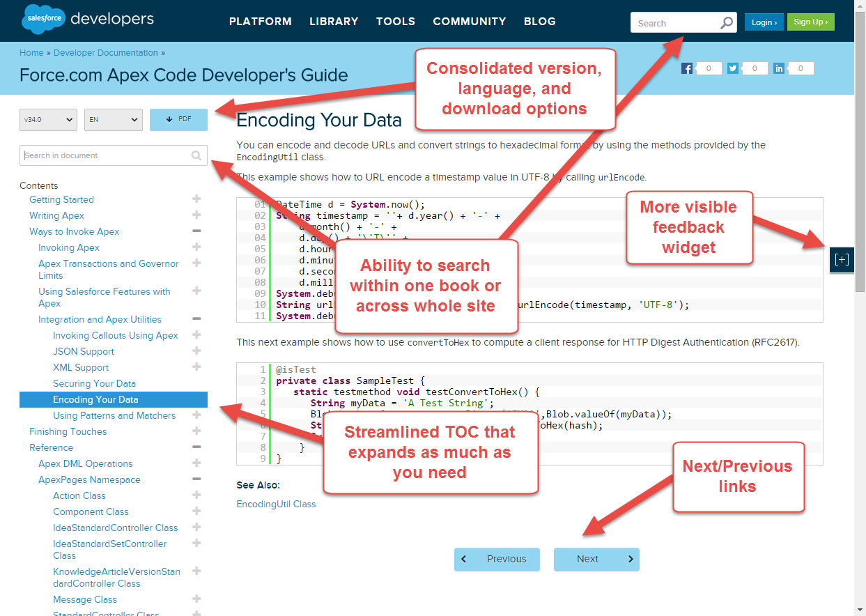Collapse Integration and Apex Utilities minus icon
Viewport: 866px width, 616px height.
196,319
